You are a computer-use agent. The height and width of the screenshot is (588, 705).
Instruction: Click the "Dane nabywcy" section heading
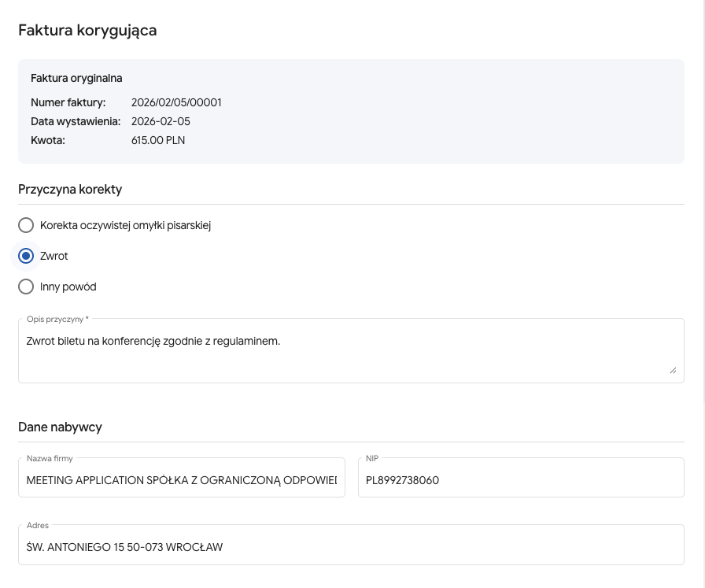[x=60, y=427]
